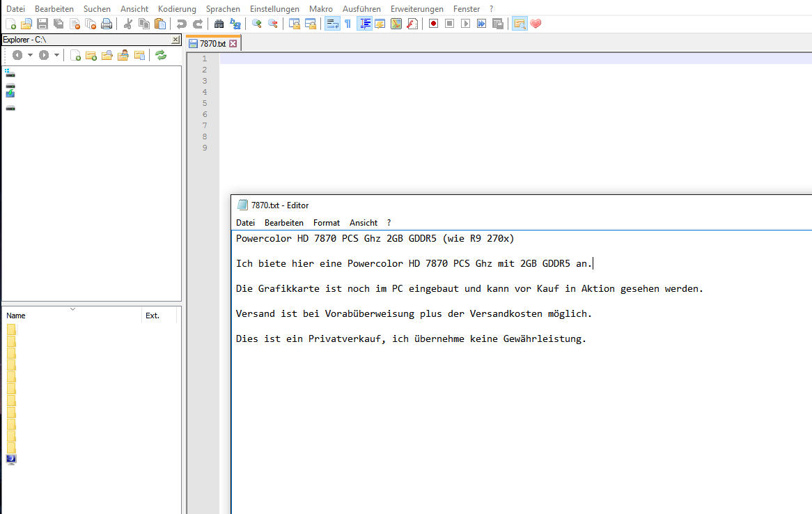Undo the last action with the toolbar arrow
Viewport: 812px width, 514px height.
[x=181, y=24]
